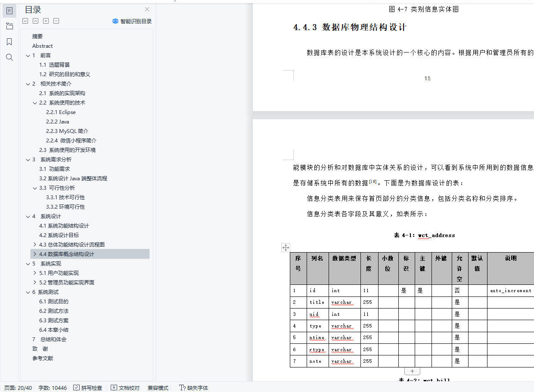Collapse the 6 系统测试 section
The image size is (534, 392).
click(28, 292)
